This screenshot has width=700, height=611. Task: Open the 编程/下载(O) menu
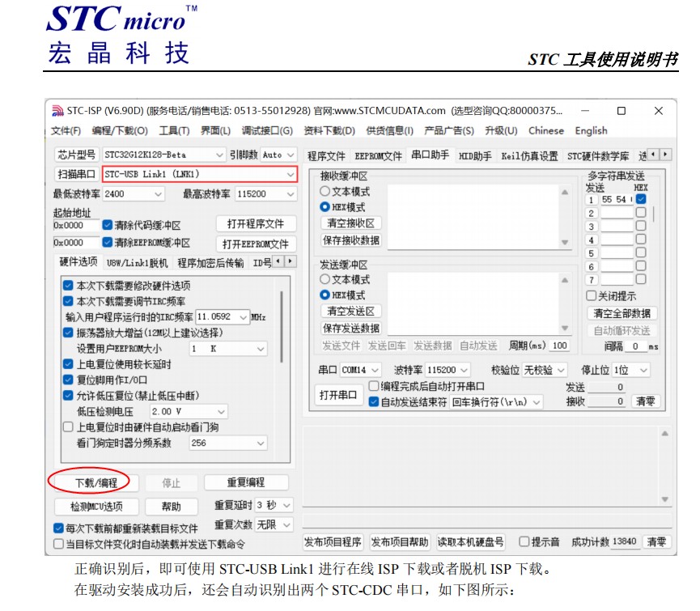[x=120, y=131]
